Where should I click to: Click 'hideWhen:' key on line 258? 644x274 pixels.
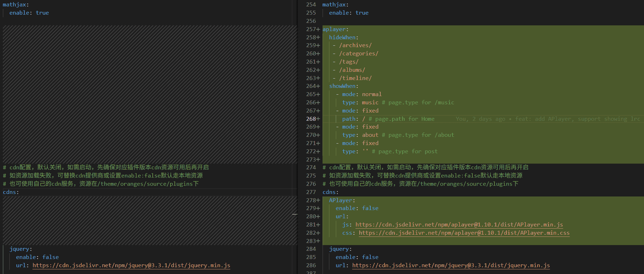coord(344,38)
